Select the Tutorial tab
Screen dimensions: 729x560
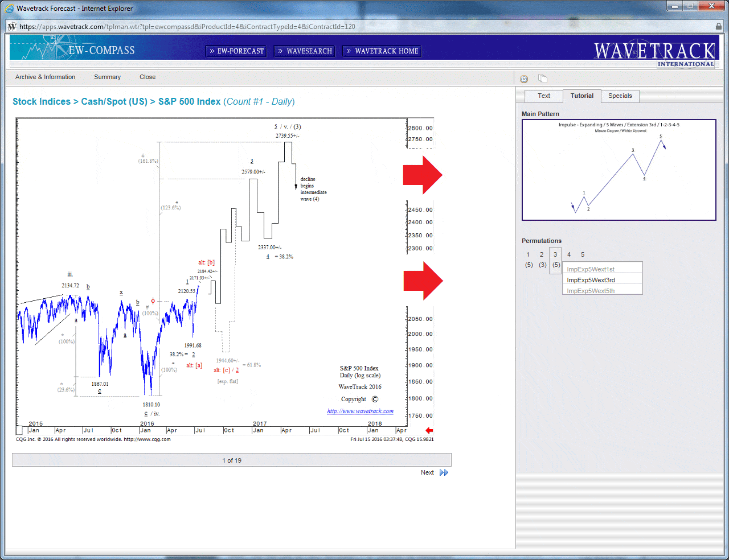pyautogui.click(x=582, y=96)
